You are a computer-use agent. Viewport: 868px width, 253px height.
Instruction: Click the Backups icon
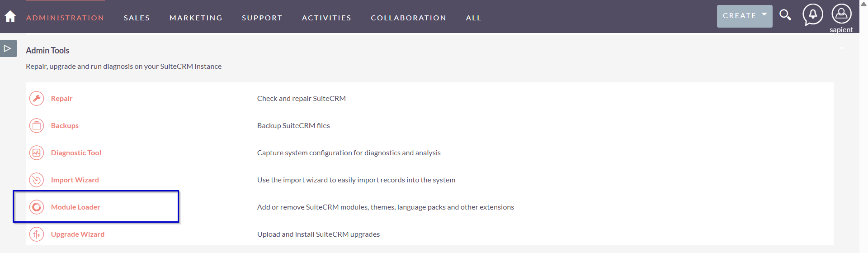click(x=37, y=125)
